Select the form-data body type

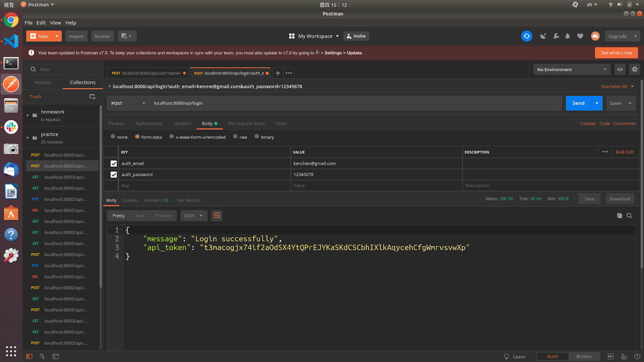pyautogui.click(x=137, y=137)
